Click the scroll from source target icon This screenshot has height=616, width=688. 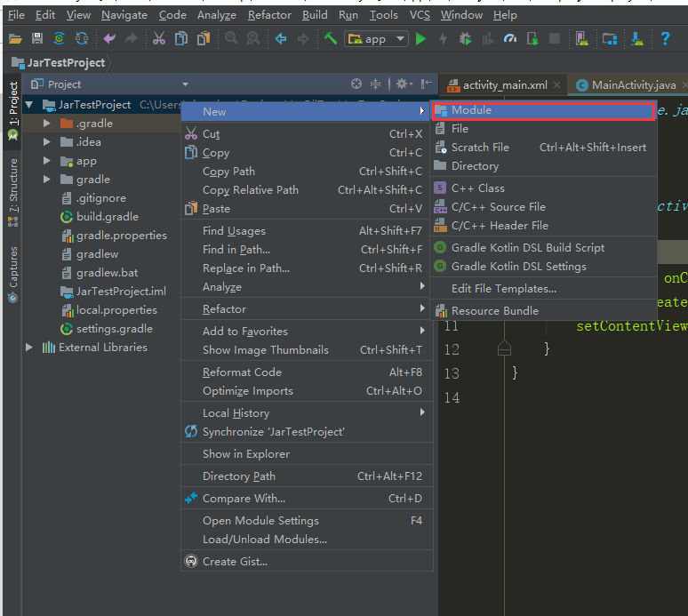click(x=356, y=84)
